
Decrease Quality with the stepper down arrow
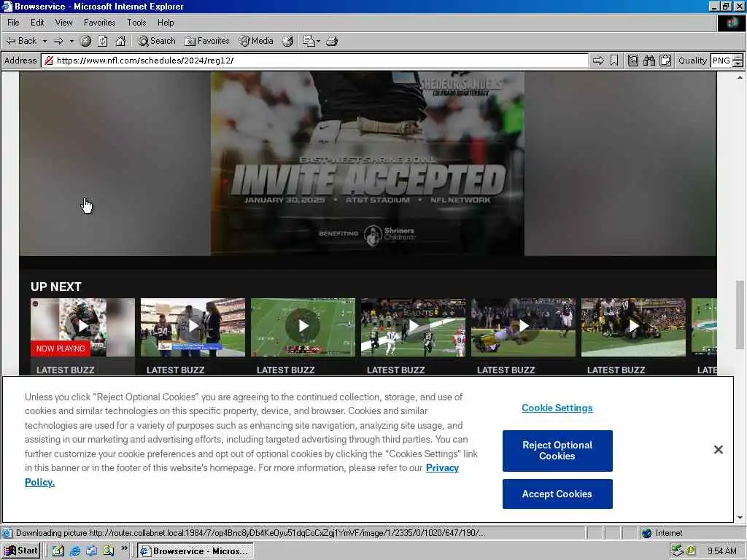(x=738, y=64)
